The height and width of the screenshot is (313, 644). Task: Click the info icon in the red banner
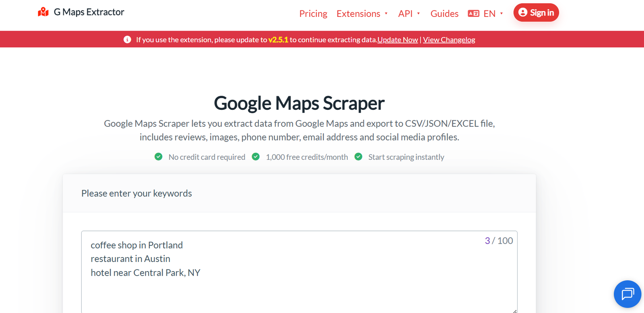(x=127, y=39)
